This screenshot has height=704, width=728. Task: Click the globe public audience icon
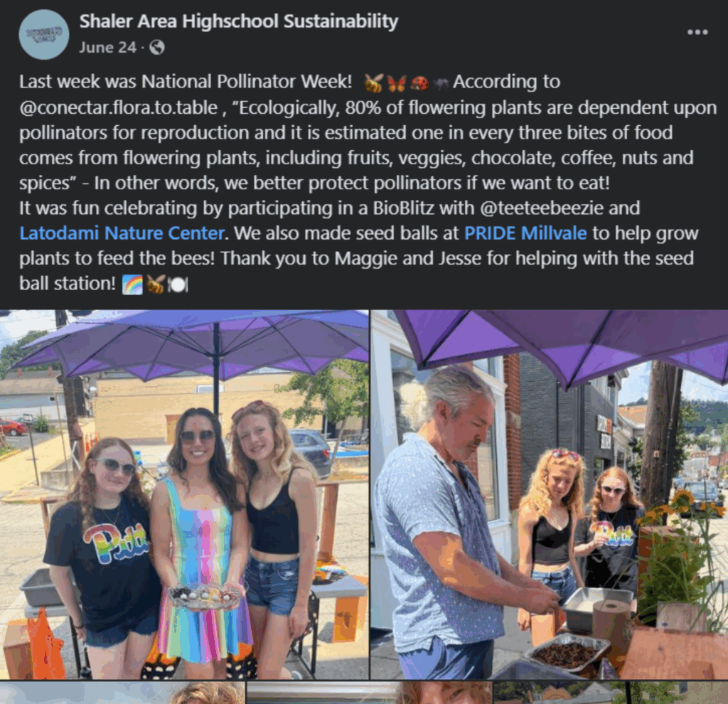tap(157, 48)
